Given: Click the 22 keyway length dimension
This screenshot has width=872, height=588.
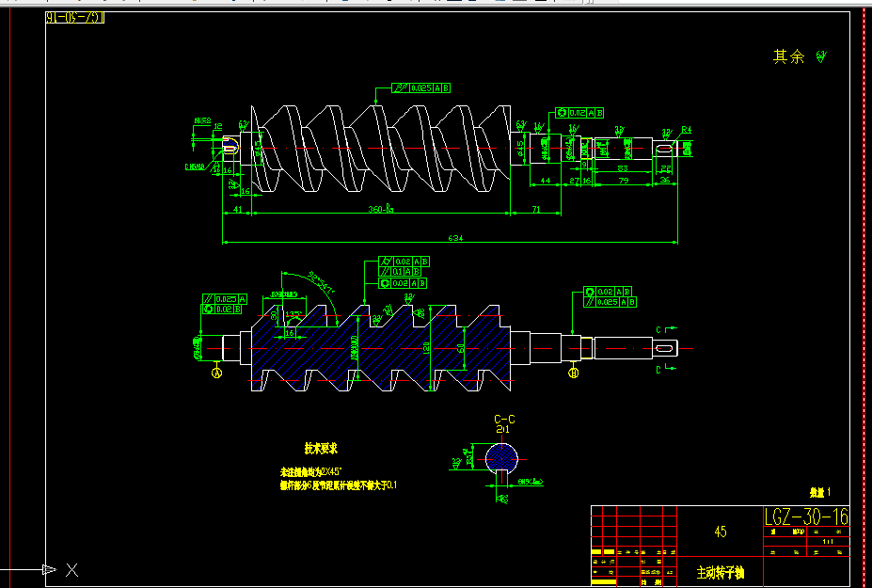Looking at the screenshot, I should (666, 168).
